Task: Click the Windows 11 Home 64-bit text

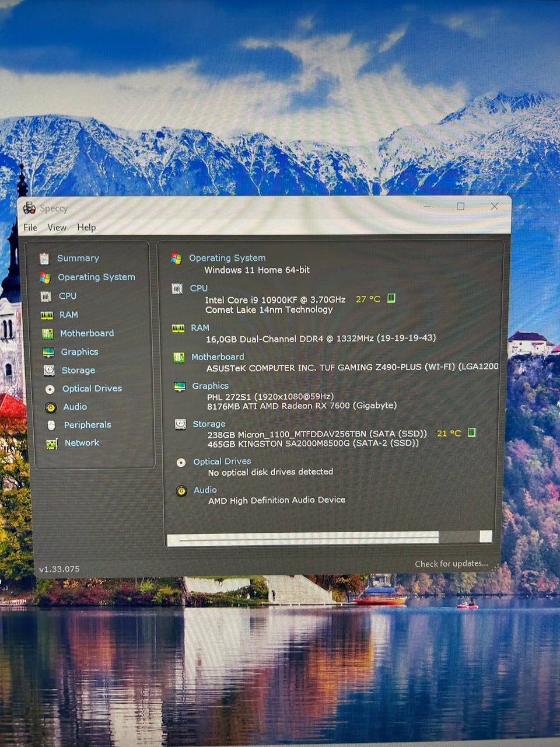Action: click(257, 270)
